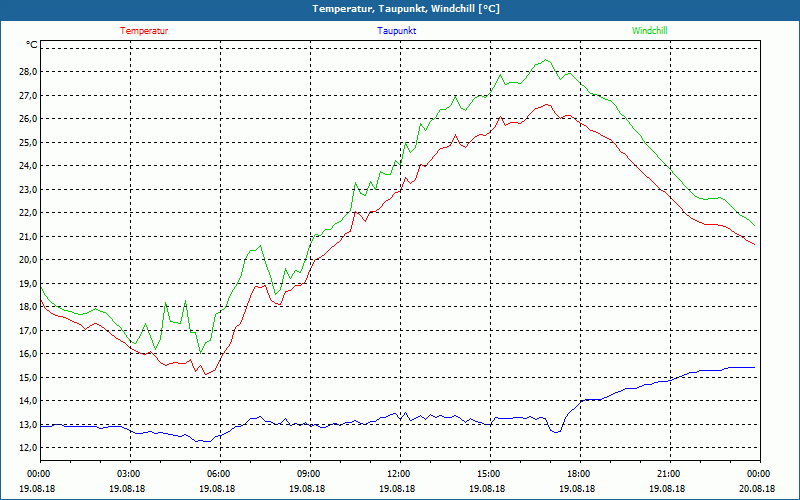
Task: Click the '12:00' time axis label
Action: click(397, 474)
